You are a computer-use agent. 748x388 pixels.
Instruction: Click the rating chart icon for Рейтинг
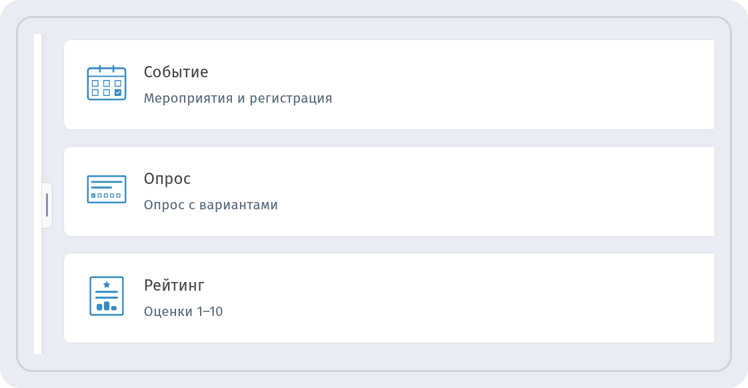106,296
